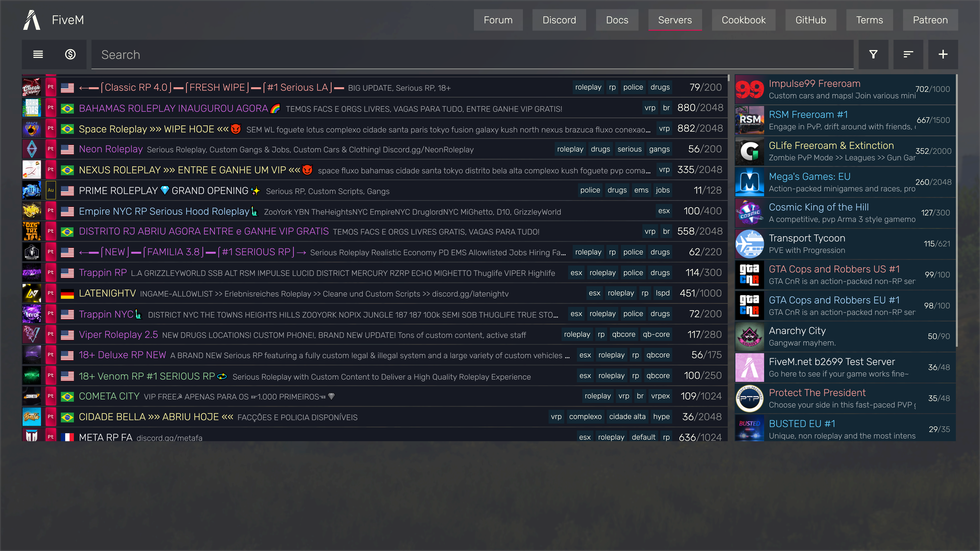Image resolution: width=980 pixels, height=551 pixels.
Task: Click the sort/order icon next to filter
Action: pyautogui.click(x=908, y=54)
